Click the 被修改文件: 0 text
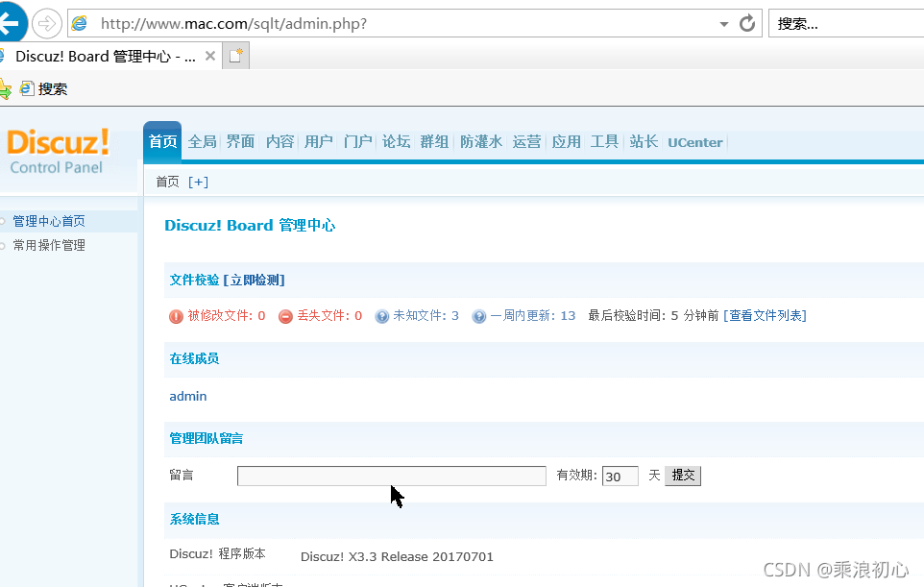 tap(227, 315)
